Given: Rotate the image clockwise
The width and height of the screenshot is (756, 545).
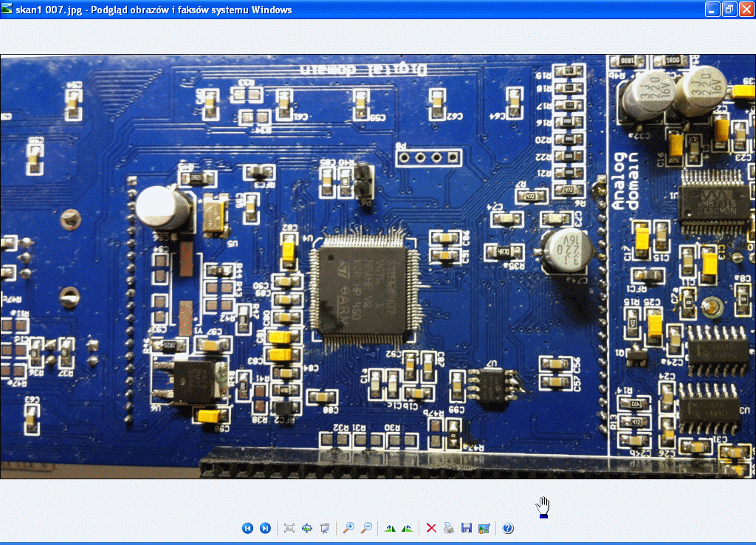Looking at the screenshot, I should (x=390, y=528).
